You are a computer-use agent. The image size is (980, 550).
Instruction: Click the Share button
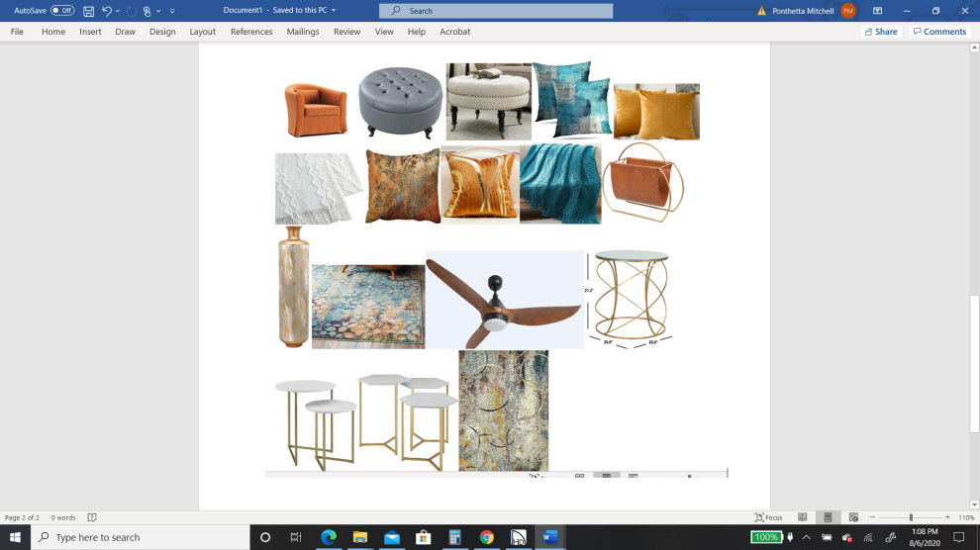pos(881,32)
